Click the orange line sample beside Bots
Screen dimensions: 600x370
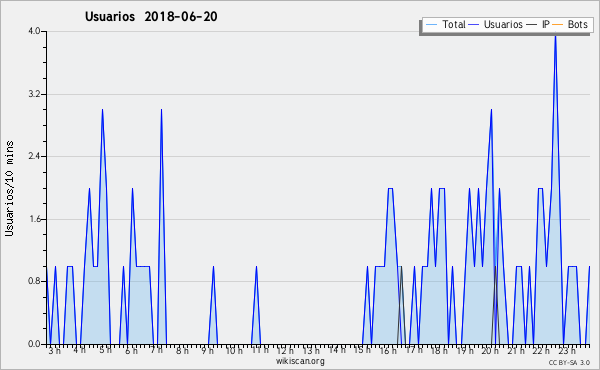pos(558,25)
